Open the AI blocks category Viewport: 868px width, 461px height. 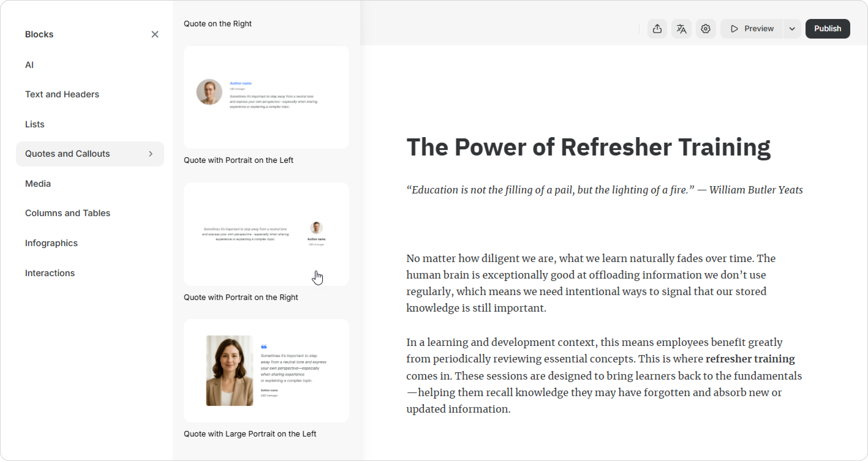point(29,65)
